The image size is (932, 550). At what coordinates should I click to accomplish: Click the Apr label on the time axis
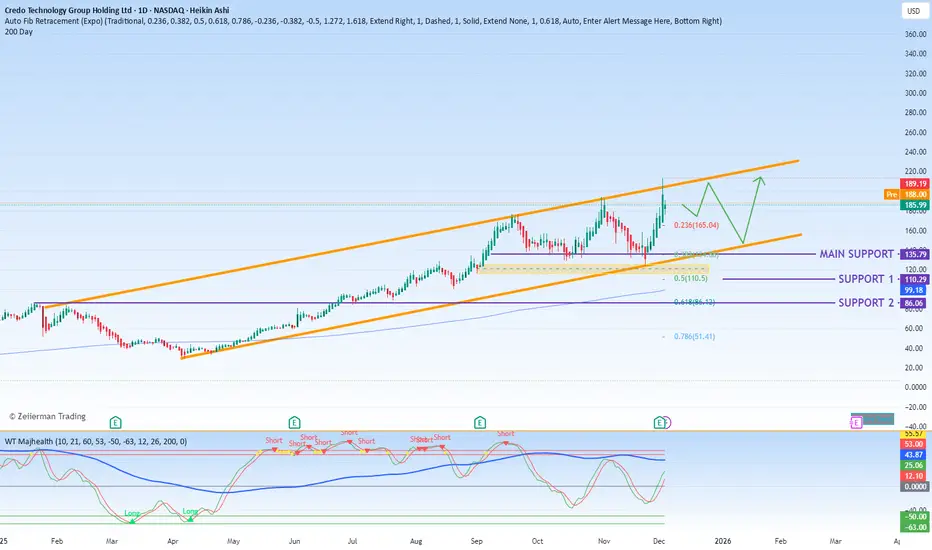173,541
